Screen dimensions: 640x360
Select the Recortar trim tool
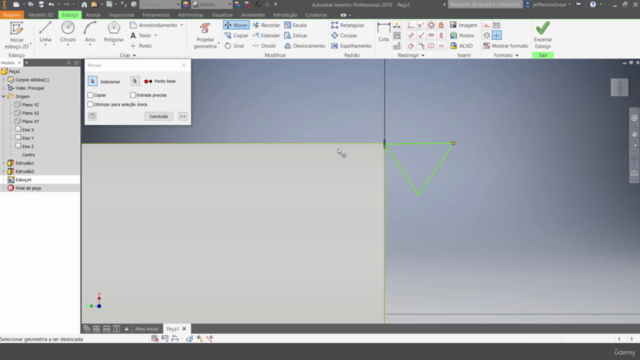click(x=266, y=25)
